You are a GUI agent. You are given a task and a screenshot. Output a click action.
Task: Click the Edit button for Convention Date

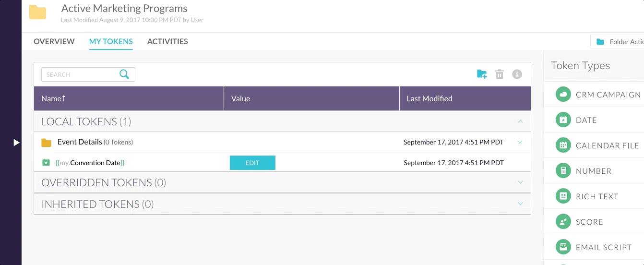tap(252, 163)
